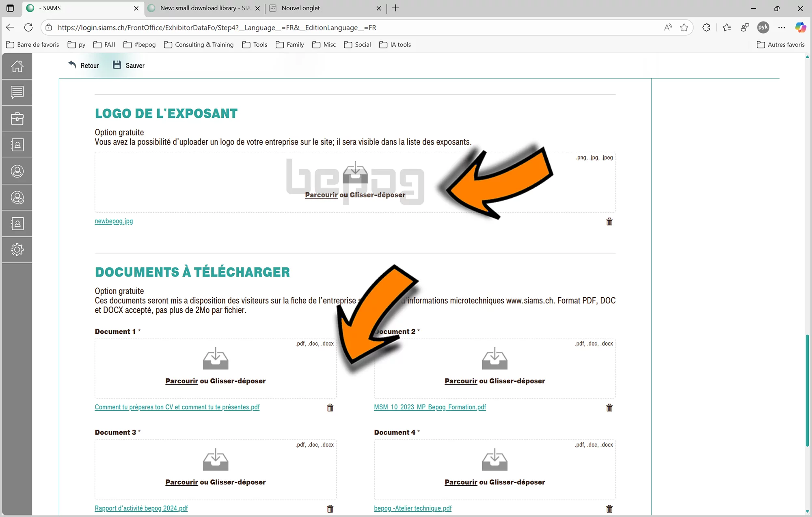Open Rapport d'activité bepog 2024.pdf link
Viewport: 812px width, 517px height.
[141, 508]
